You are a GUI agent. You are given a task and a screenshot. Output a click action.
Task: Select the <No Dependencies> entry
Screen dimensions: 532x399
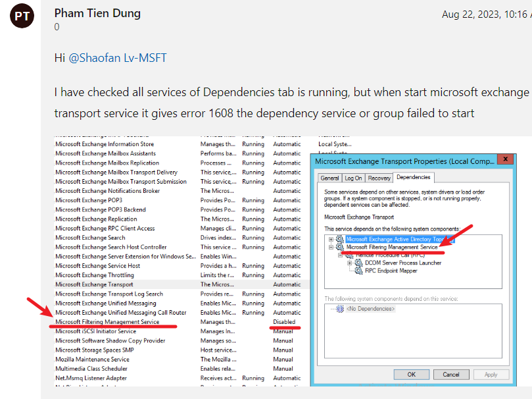370,309
